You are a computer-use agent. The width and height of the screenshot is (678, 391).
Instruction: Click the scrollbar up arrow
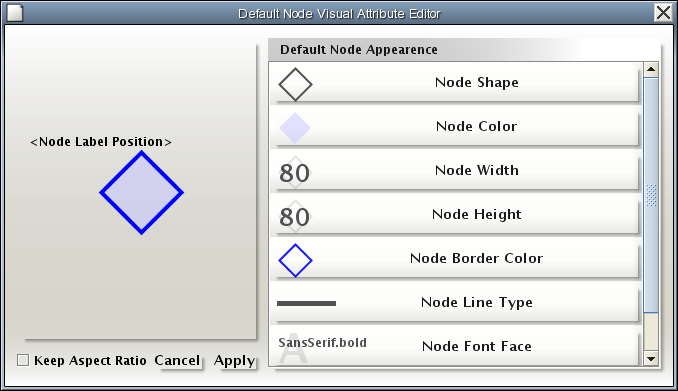tap(651, 69)
